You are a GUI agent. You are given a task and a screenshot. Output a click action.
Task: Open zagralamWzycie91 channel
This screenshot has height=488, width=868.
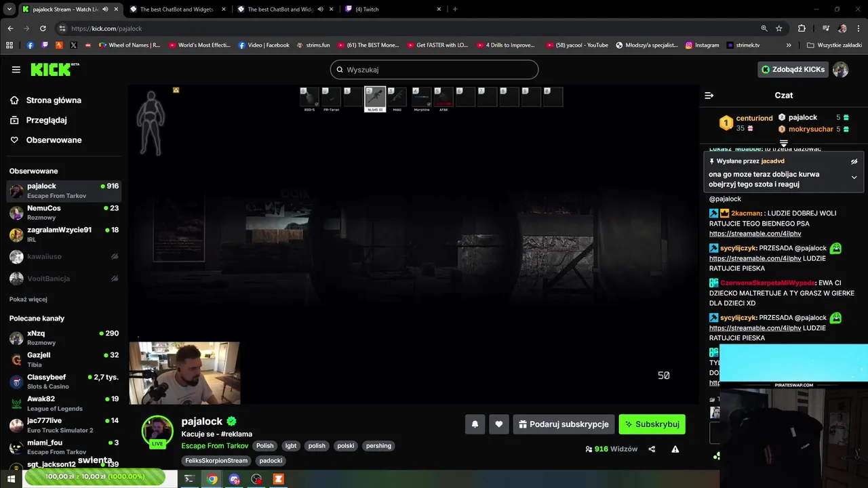coord(64,235)
